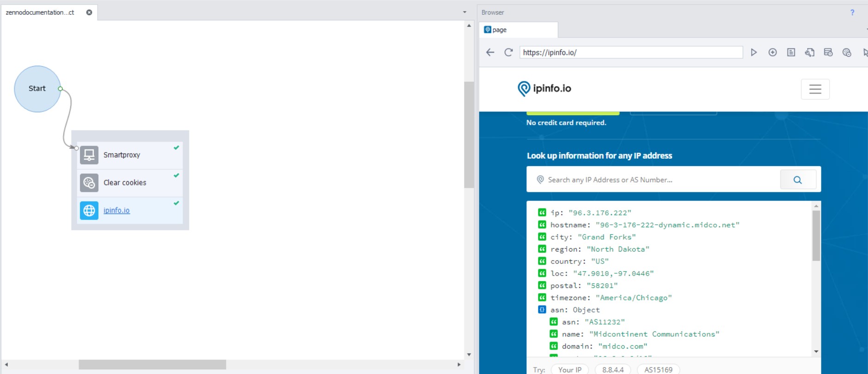Click the wrench tools icon in browser toolbar
The width and height of the screenshot is (868, 374).
tap(810, 52)
